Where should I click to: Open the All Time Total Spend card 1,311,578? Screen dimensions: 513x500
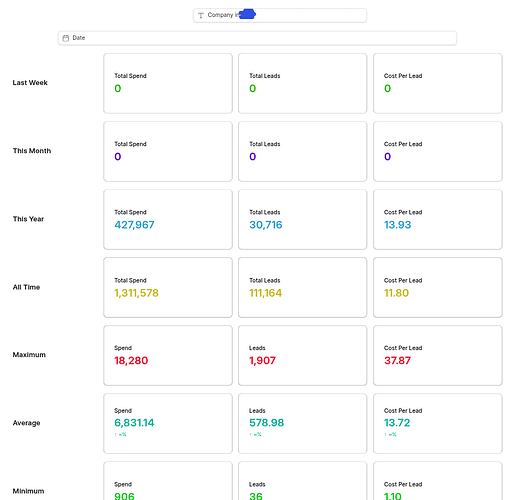(168, 287)
